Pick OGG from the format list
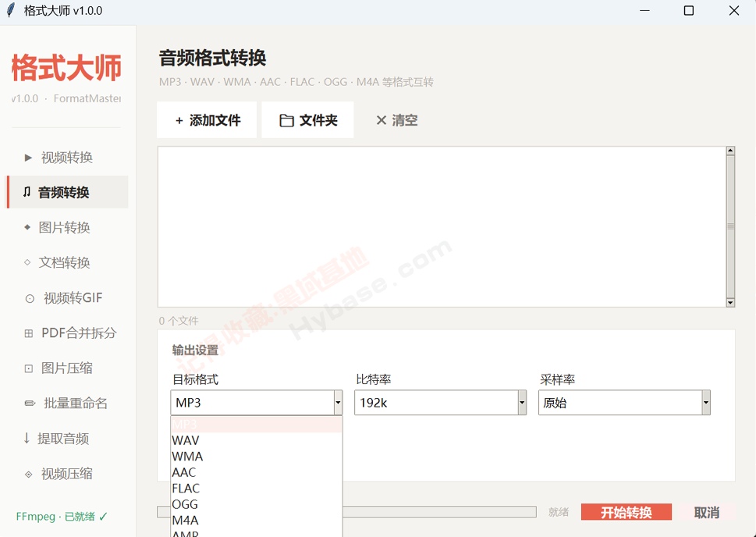Viewport: 756px width, 537px height. [x=257, y=504]
